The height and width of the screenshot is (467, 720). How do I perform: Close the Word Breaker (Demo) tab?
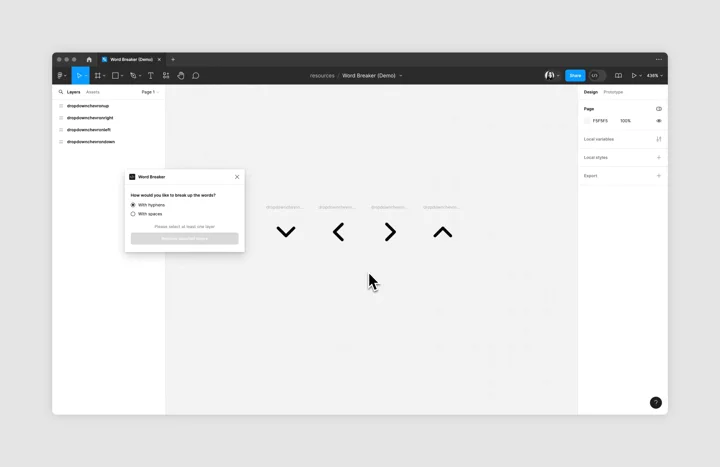coord(159,60)
